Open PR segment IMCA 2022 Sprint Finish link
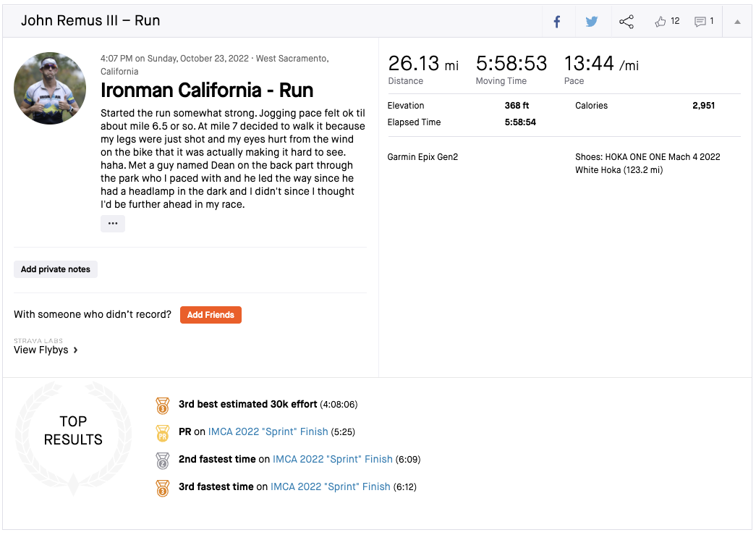Viewport: 756px width, 535px height. tap(268, 431)
